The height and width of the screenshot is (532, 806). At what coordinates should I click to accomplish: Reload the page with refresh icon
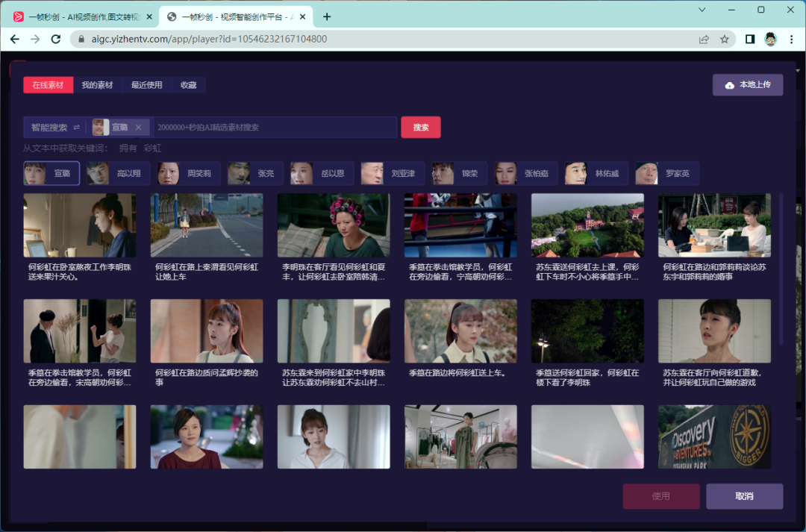coord(55,39)
